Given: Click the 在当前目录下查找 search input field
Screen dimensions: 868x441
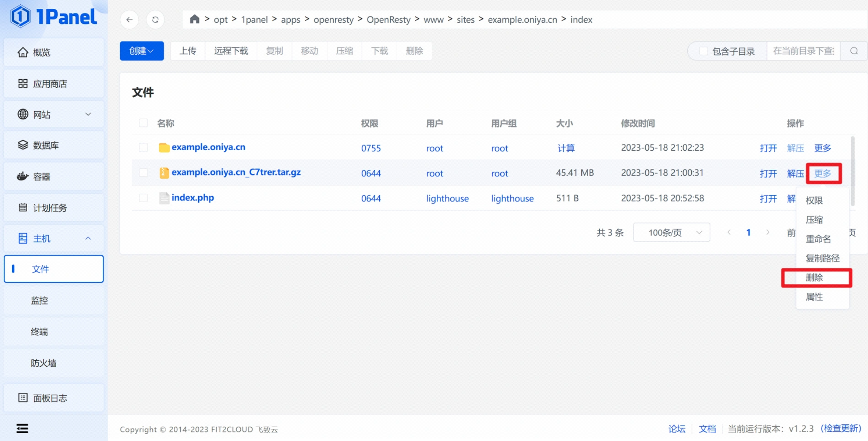Looking at the screenshot, I should click(x=803, y=51).
